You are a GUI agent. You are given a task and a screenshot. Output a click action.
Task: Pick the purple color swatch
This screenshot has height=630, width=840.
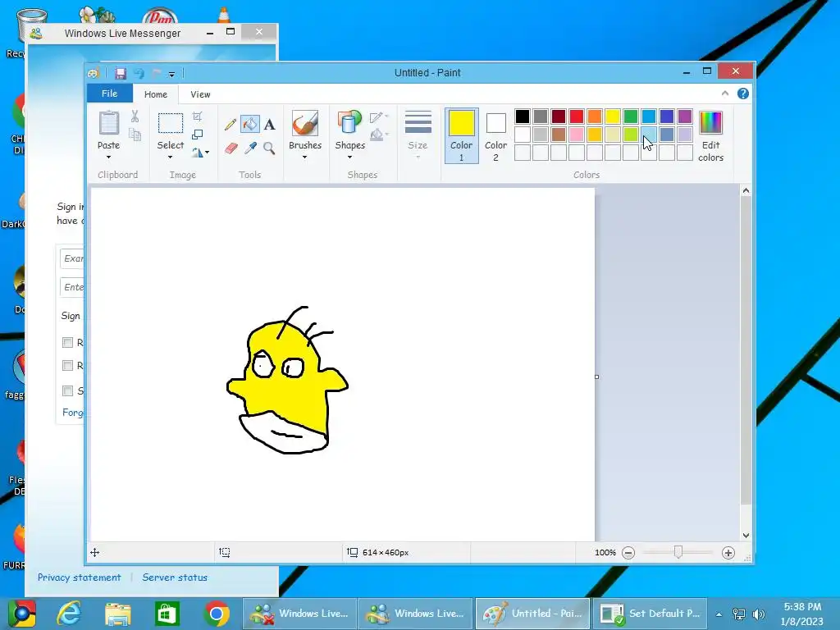point(685,116)
